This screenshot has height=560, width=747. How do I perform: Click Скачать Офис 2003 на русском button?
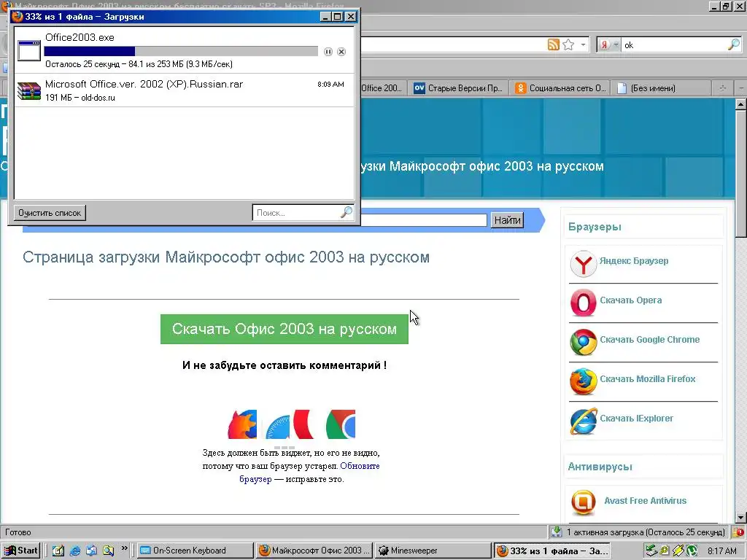(285, 329)
